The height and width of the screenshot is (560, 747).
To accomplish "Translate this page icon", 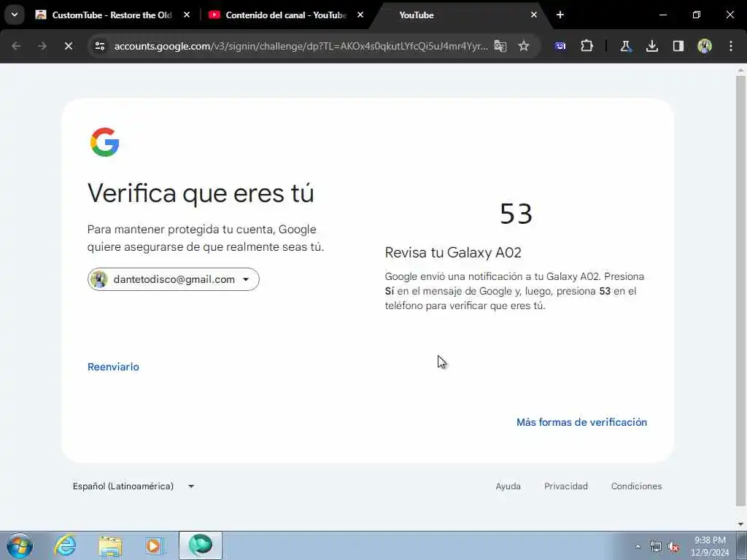I will [500, 46].
